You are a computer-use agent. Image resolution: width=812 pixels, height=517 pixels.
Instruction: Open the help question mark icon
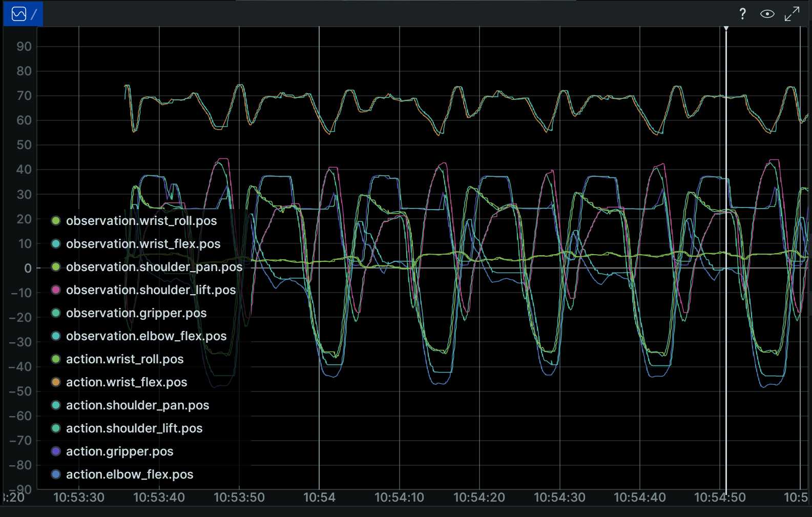point(742,14)
